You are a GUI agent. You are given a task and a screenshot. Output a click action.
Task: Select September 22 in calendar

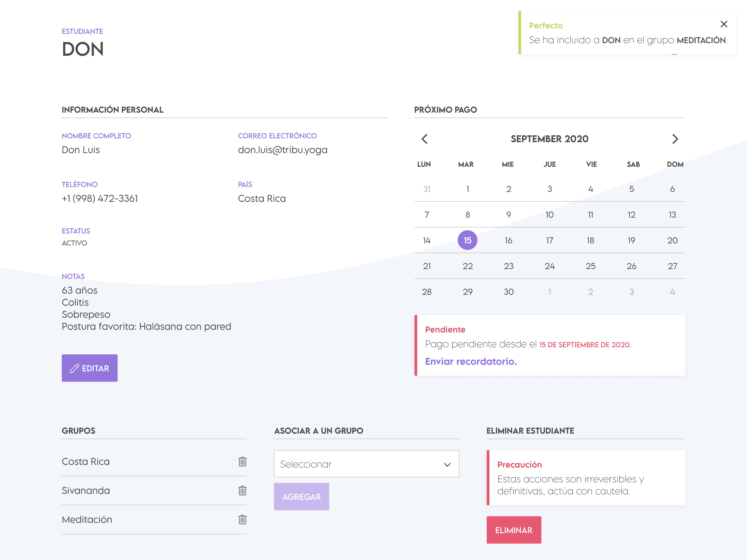pyautogui.click(x=467, y=266)
